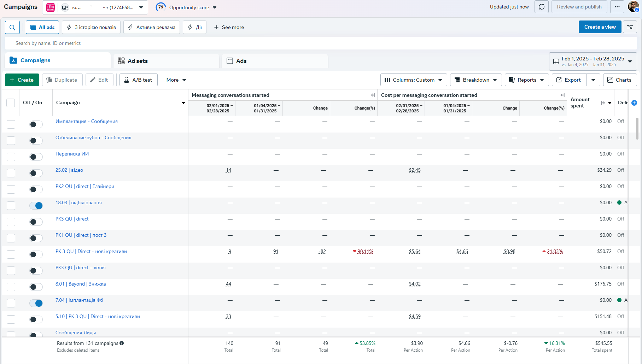Open the Breakdown dropdown
The width and height of the screenshot is (642, 364).
476,80
